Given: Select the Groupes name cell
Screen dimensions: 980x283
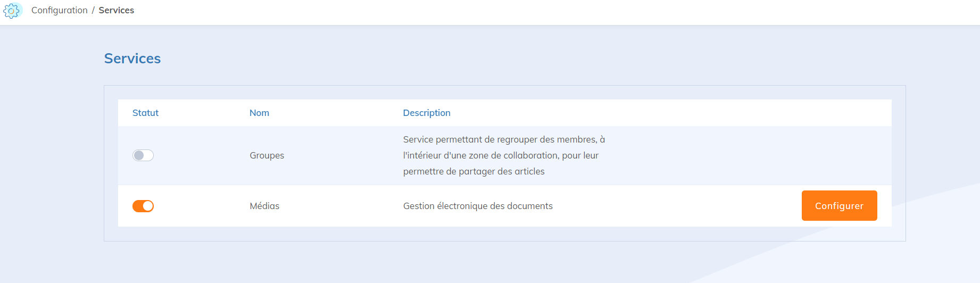Looking at the screenshot, I should pos(267,155).
